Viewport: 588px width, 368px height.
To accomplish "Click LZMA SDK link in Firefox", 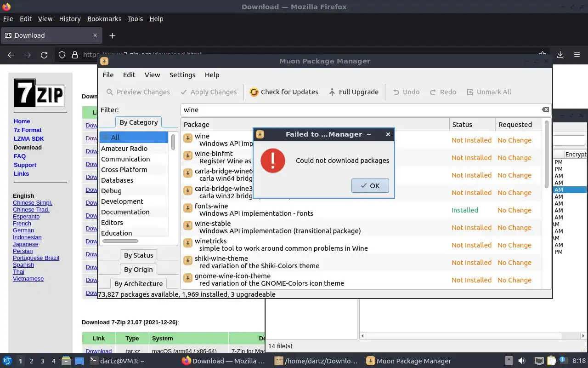I will click(x=29, y=139).
